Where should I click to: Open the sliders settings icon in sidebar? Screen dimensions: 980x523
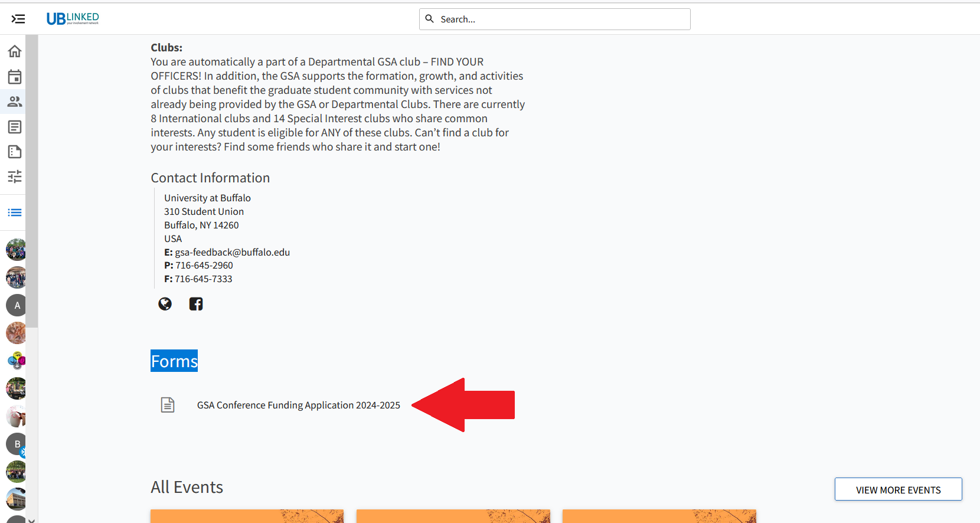(x=15, y=176)
